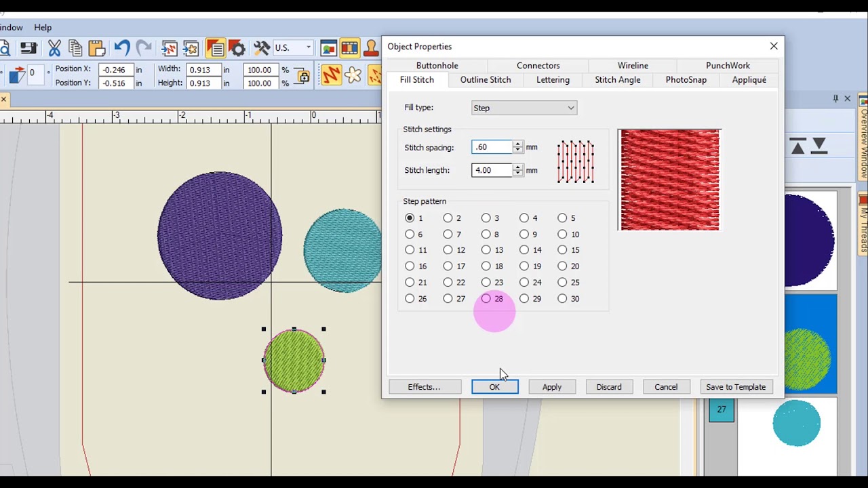868x488 pixels.
Task: Pick step pattern 23
Action: click(486, 283)
